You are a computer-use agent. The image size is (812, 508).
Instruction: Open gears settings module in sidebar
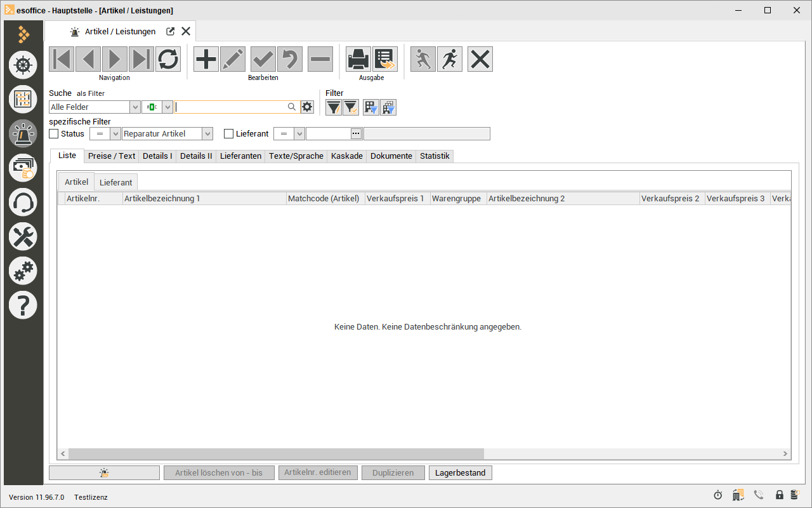tap(23, 271)
